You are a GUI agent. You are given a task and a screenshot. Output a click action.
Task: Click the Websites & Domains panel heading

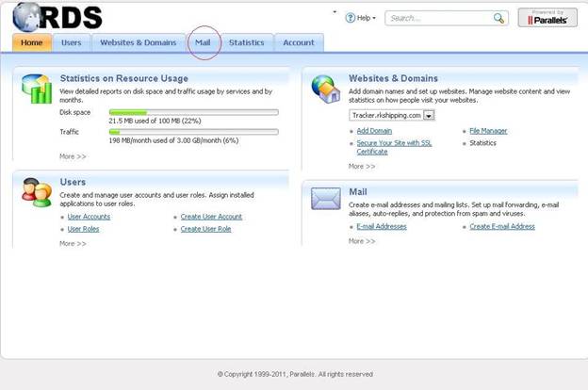(x=393, y=78)
